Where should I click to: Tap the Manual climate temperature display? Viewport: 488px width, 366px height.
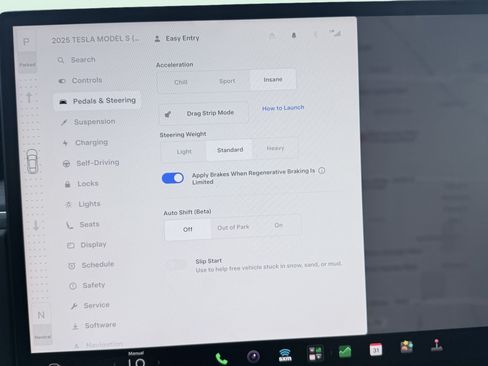(x=136, y=359)
